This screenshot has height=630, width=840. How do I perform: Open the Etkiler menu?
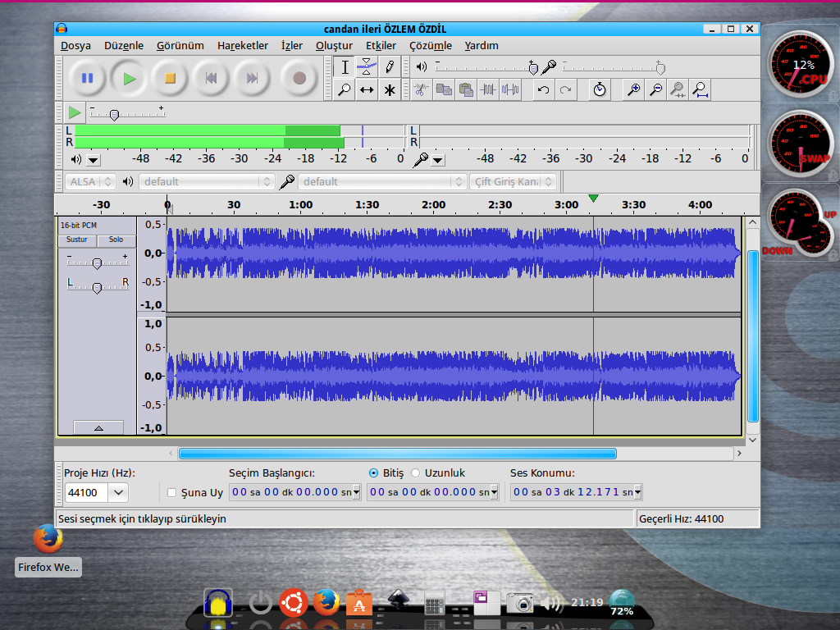(x=381, y=46)
